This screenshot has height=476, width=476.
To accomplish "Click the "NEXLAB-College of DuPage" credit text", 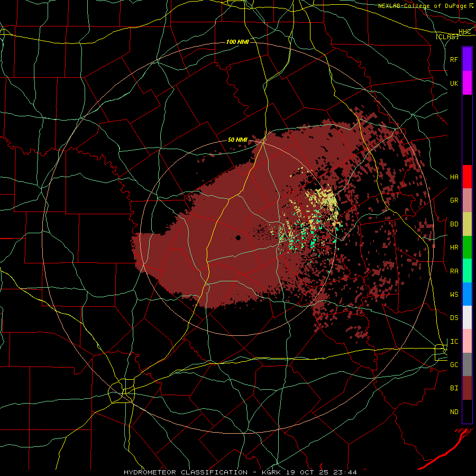I will (x=423, y=6).
